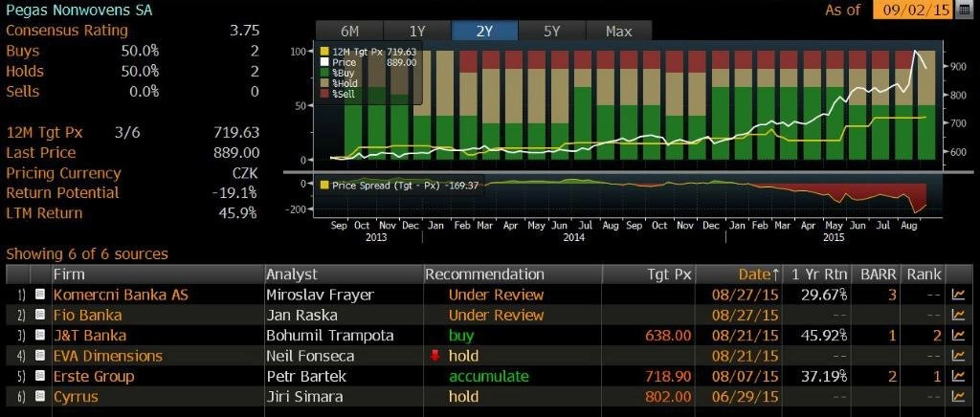
Task: Open Cyrrus firm link
Action: point(76,396)
